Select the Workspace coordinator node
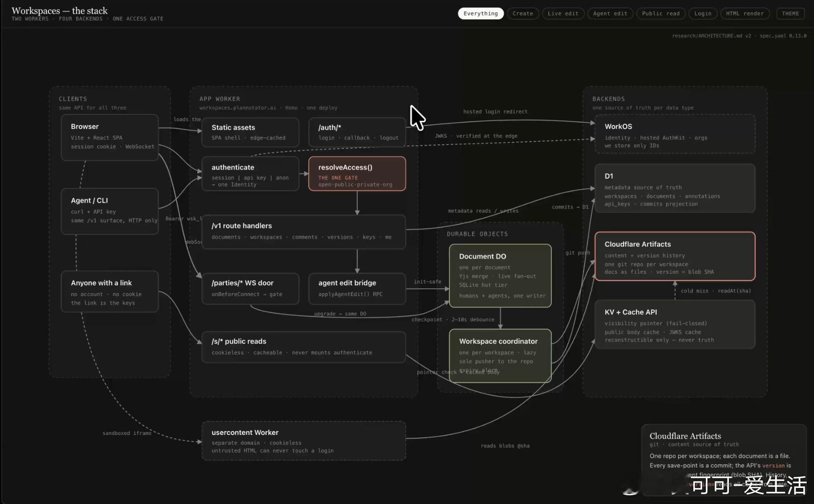This screenshot has width=814, height=504. (x=500, y=355)
